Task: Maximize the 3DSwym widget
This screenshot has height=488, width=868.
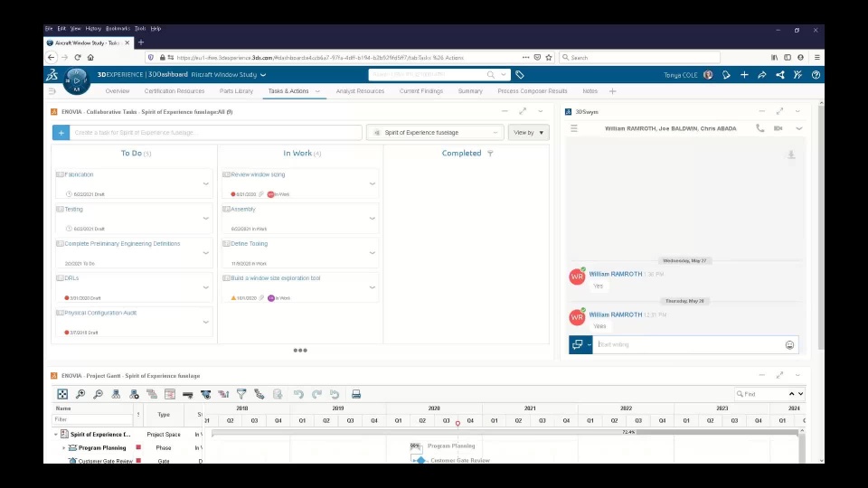Action: click(779, 111)
